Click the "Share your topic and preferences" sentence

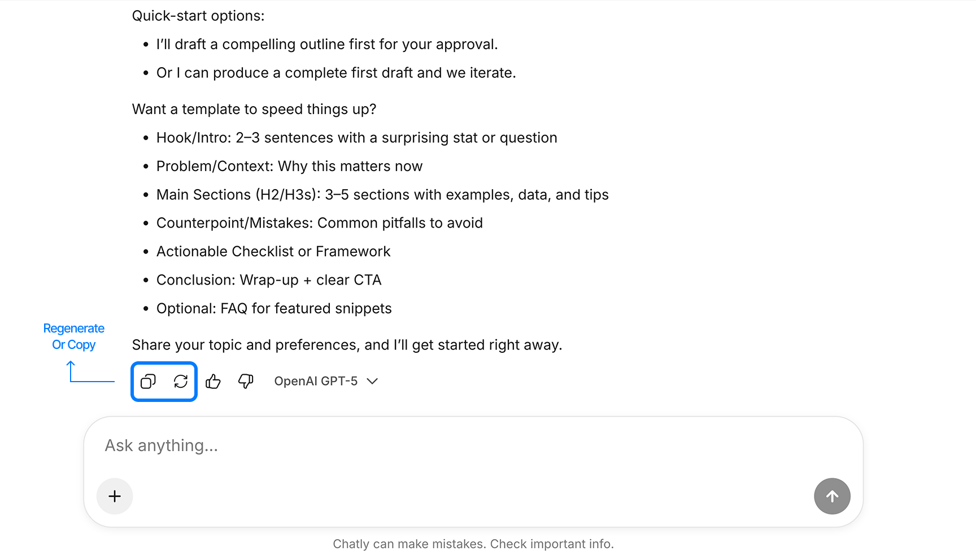pyautogui.click(x=347, y=345)
